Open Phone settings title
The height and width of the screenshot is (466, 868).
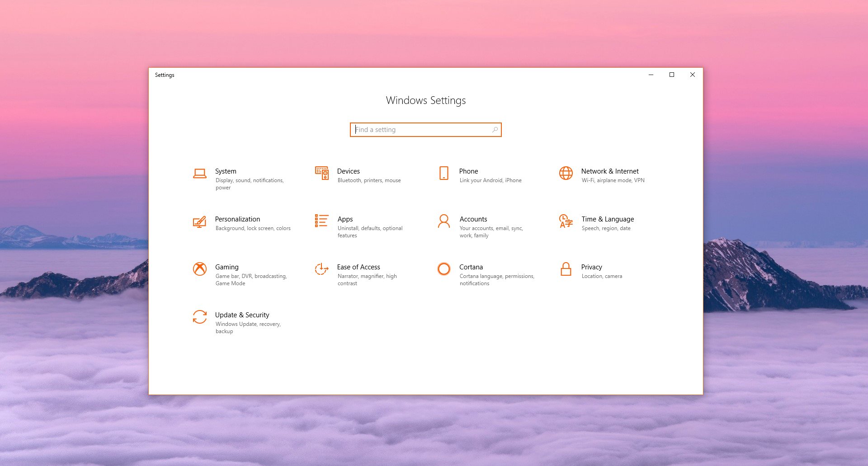(469, 171)
